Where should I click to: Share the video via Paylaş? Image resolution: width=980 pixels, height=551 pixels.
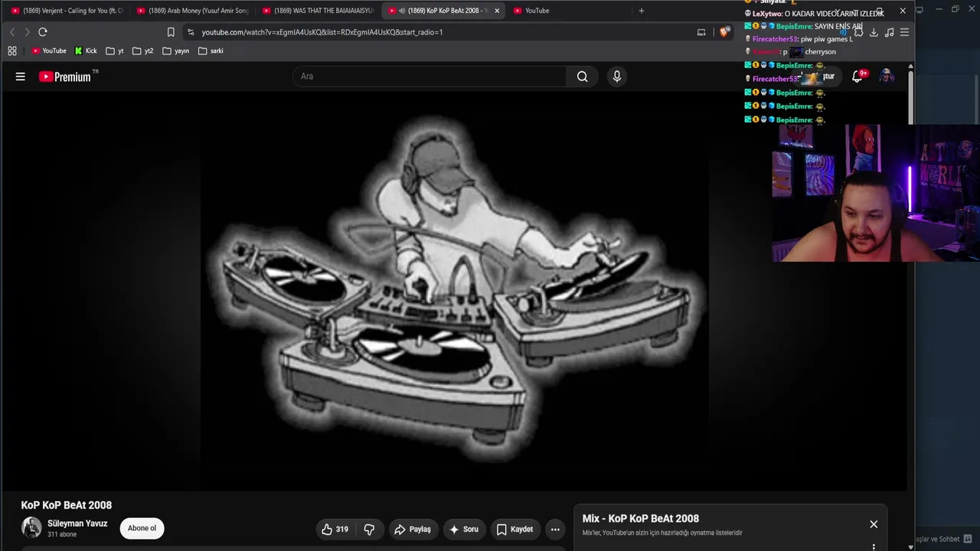[413, 530]
